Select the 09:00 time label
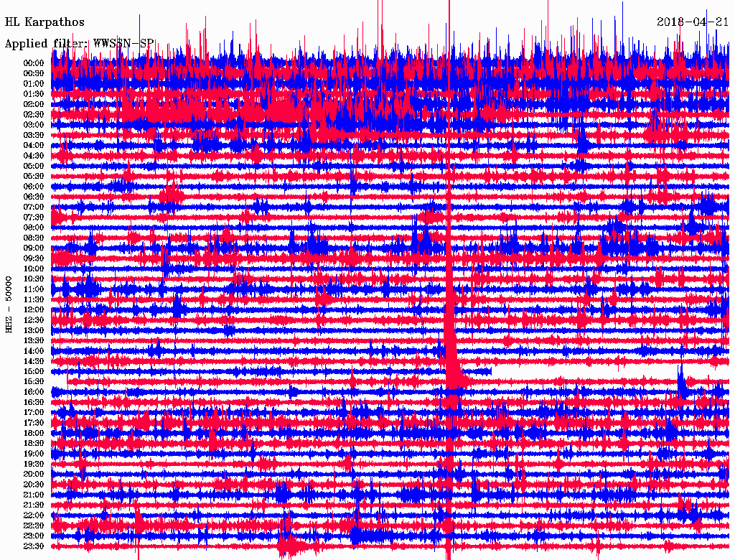The image size is (735, 560). (x=33, y=248)
